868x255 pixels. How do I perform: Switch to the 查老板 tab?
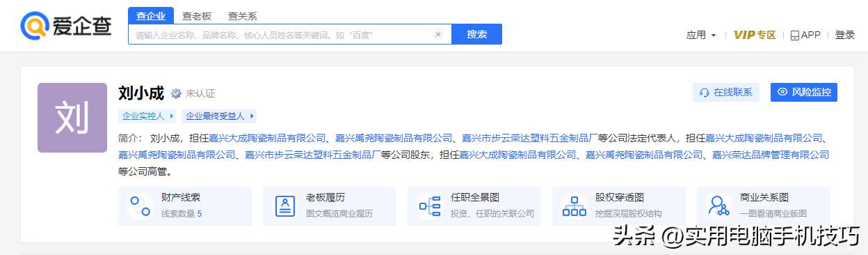click(197, 16)
